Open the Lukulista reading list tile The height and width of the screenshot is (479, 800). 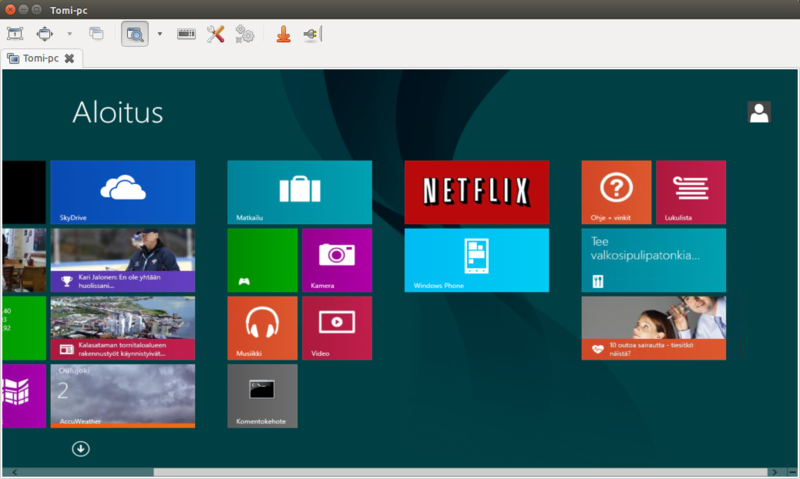[690, 192]
